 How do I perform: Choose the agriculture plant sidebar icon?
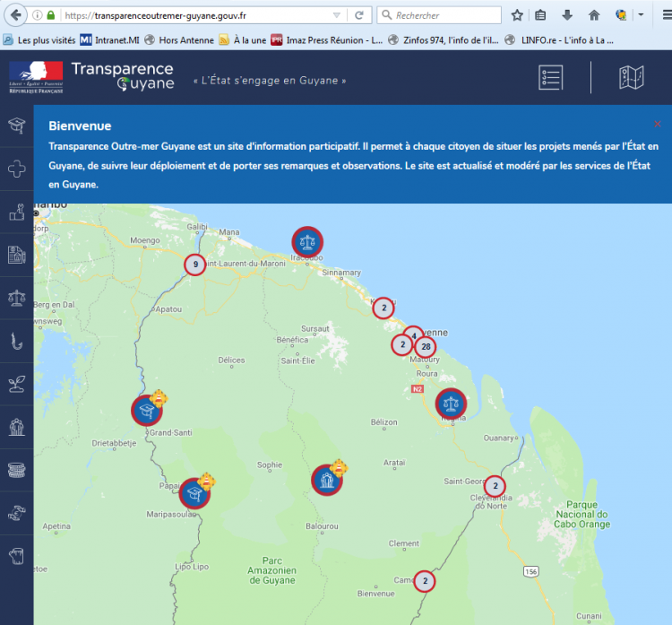coord(16,384)
